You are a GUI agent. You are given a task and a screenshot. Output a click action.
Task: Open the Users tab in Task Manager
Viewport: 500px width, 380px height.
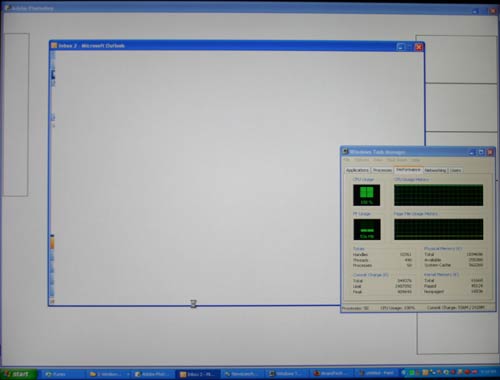tap(455, 170)
